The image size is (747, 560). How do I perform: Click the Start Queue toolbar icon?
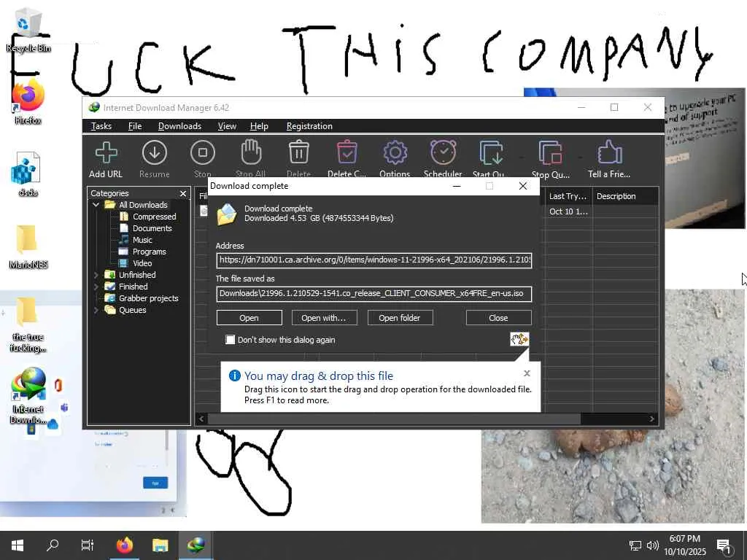491,153
